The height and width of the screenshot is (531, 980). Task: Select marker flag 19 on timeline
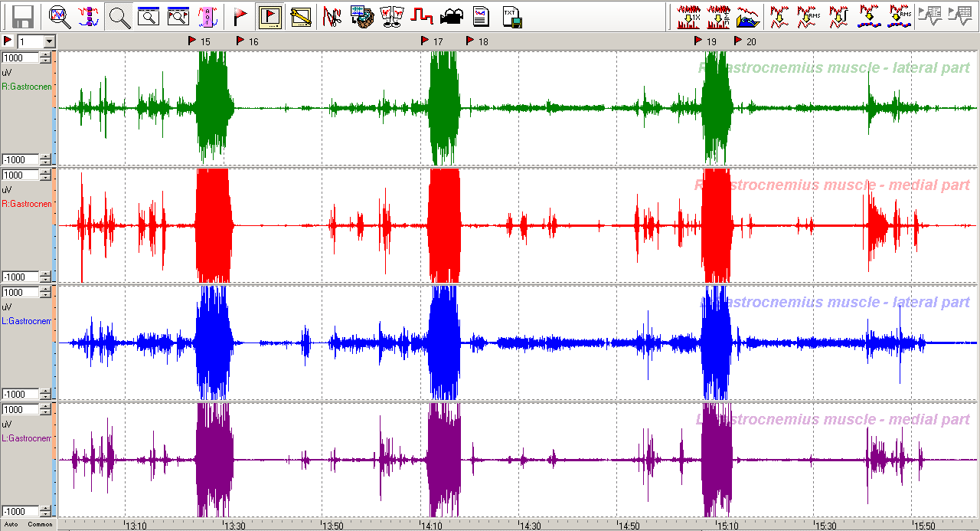pos(698,41)
